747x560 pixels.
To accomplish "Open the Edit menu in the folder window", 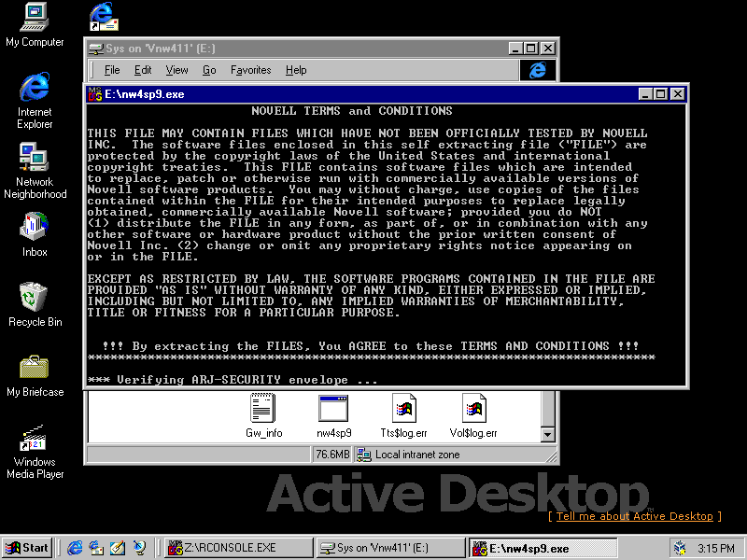I will tap(143, 70).
